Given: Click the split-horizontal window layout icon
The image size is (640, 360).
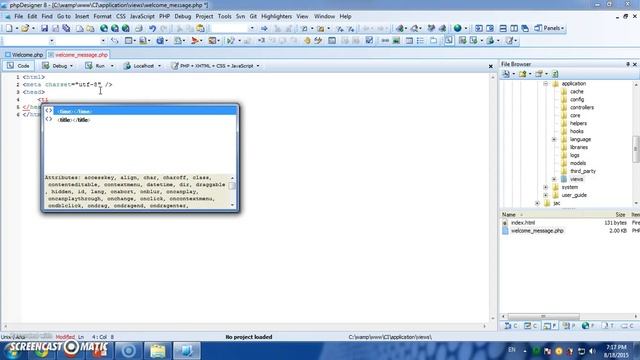Looking at the screenshot, I should (503, 28).
